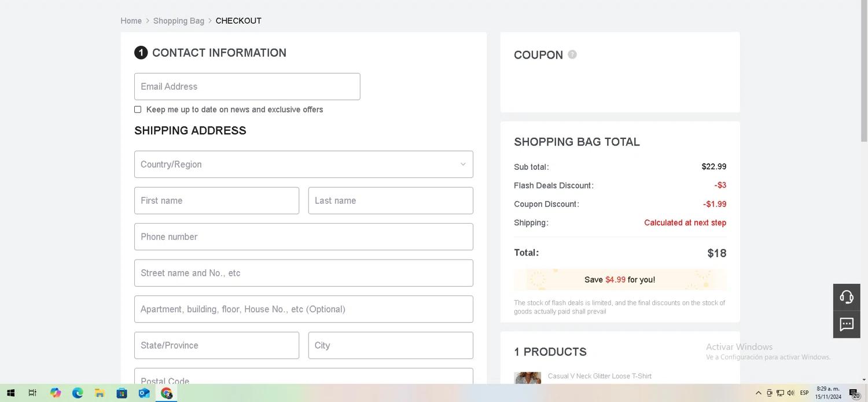Viewport: 868px width, 402px height.
Task: Click the City field
Action: [x=391, y=345]
